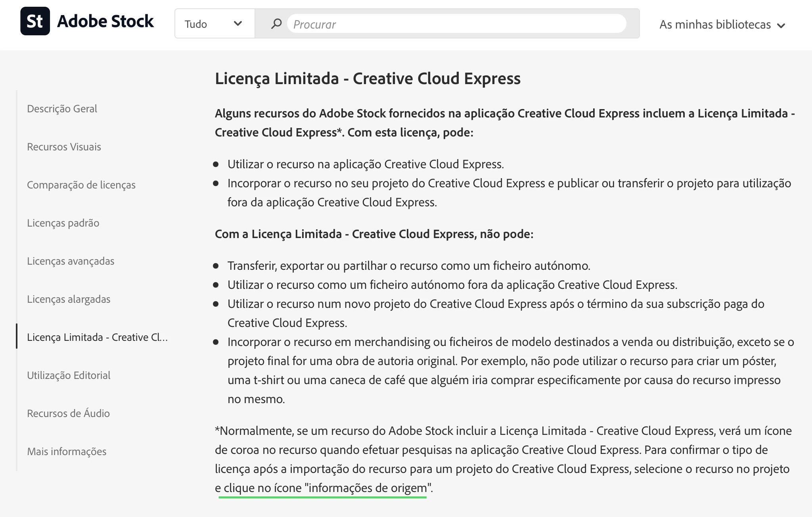This screenshot has height=517, width=812.
Task: Click the Procurar search field
Action: [x=456, y=24]
